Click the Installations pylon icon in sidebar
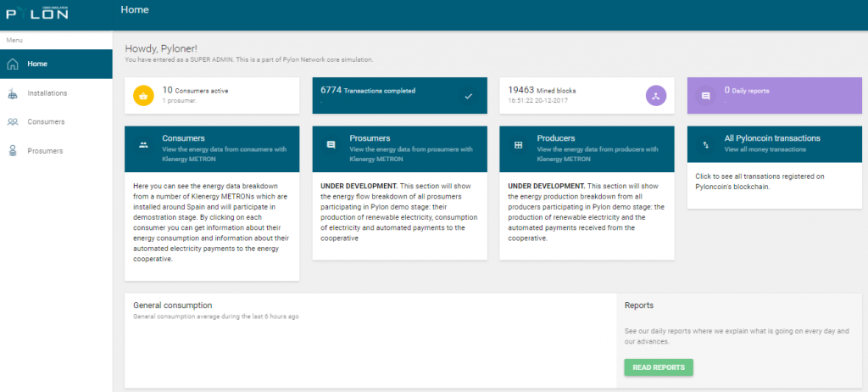The height and width of the screenshot is (392, 868). point(13,93)
